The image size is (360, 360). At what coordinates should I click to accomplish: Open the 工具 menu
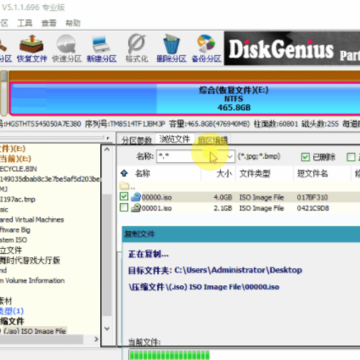pyautogui.click(x=25, y=23)
